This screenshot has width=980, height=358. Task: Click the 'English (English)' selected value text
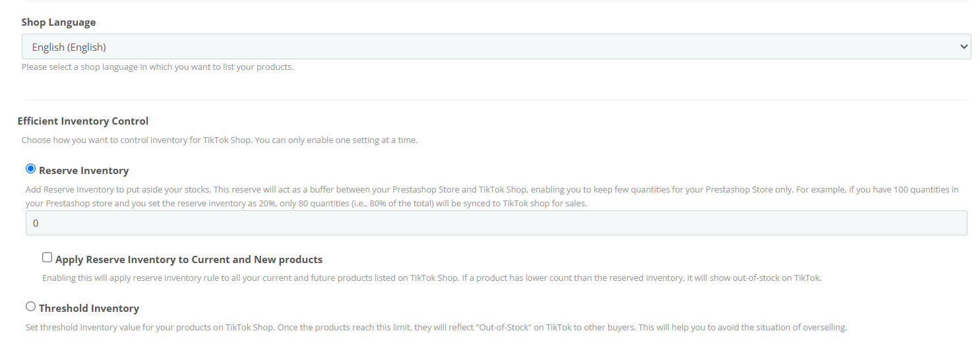point(69,47)
